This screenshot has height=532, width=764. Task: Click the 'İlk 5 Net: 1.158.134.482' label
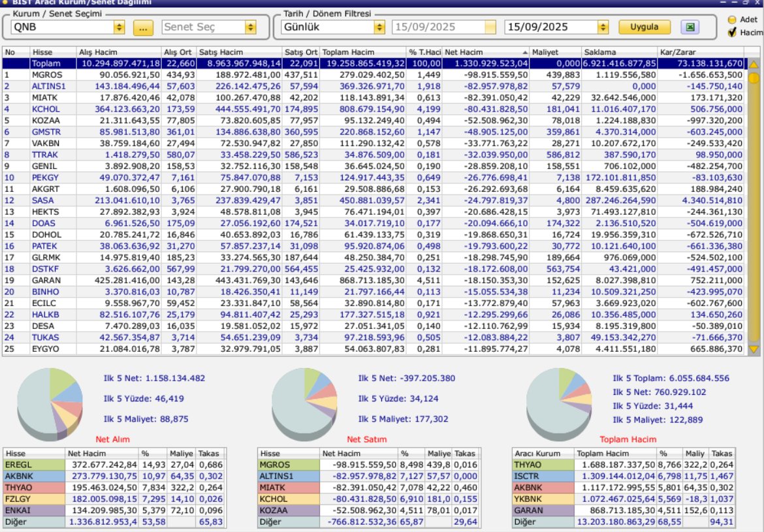154,378
